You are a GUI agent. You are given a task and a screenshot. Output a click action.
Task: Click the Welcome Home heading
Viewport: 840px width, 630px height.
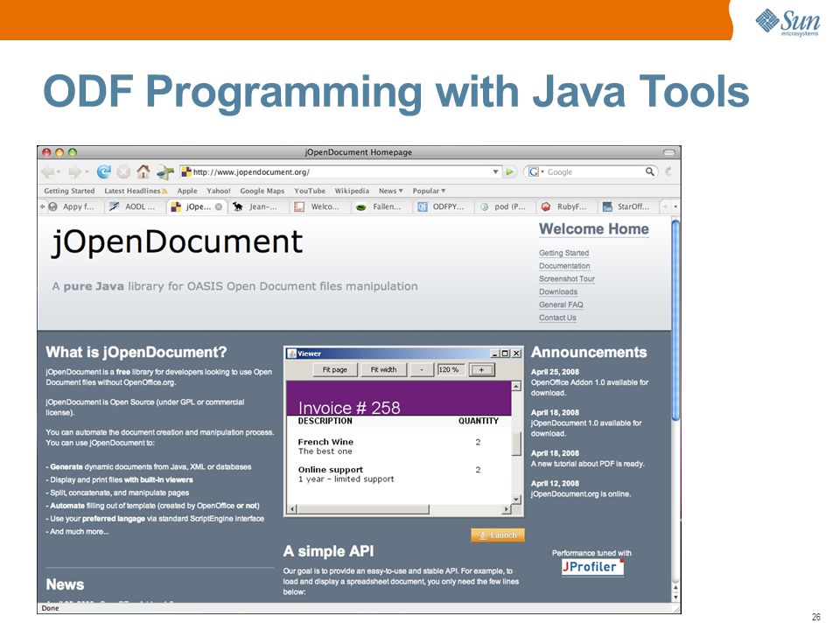593,228
